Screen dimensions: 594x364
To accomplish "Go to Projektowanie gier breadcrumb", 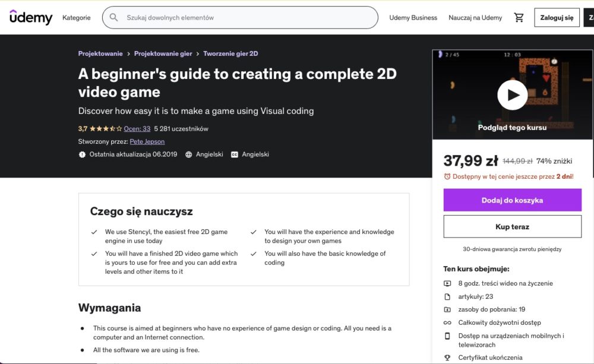I will (163, 53).
